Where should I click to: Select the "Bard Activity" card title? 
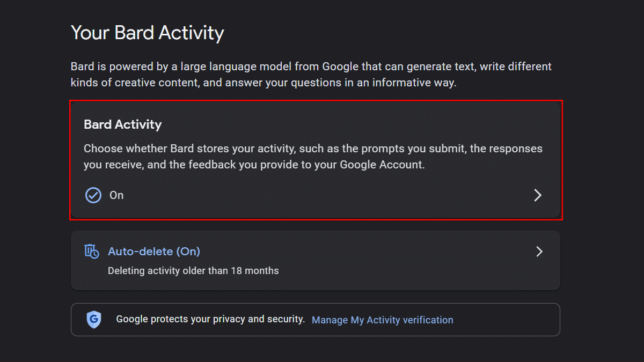(123, 124)
